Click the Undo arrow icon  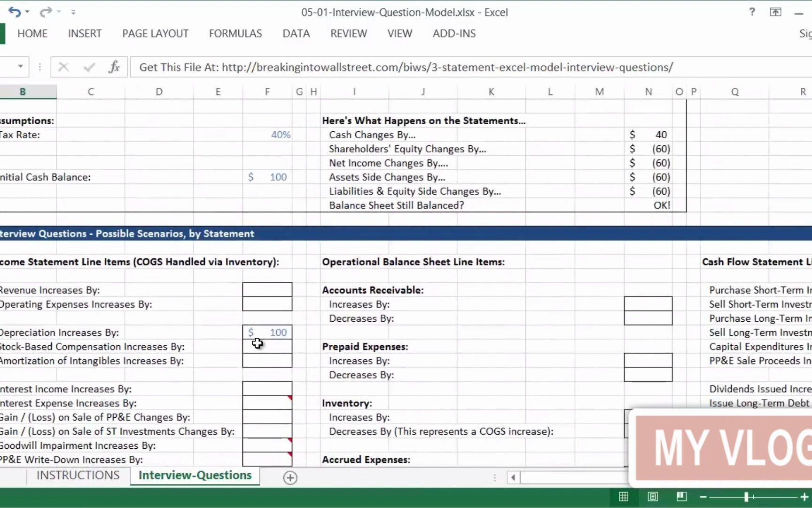tap(14, 12)
